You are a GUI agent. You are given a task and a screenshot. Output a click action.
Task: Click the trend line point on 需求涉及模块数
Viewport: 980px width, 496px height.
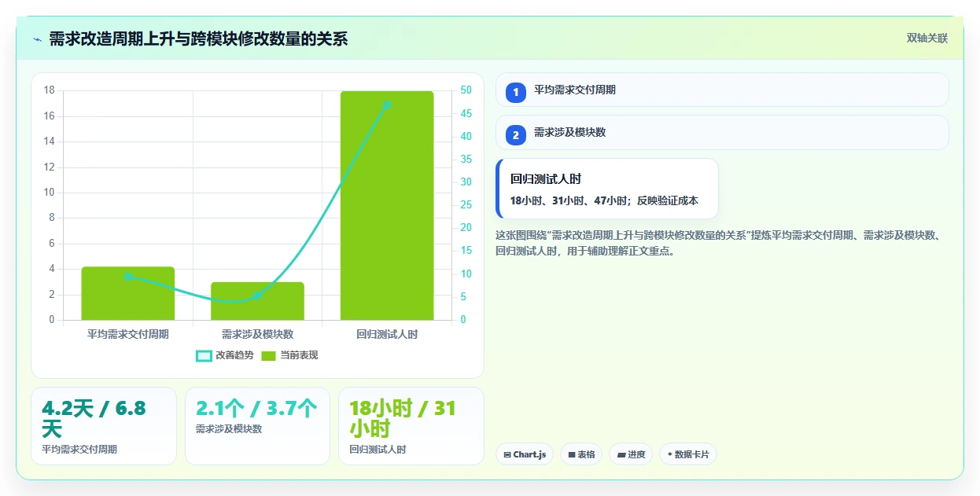click(x=257, y=296)
